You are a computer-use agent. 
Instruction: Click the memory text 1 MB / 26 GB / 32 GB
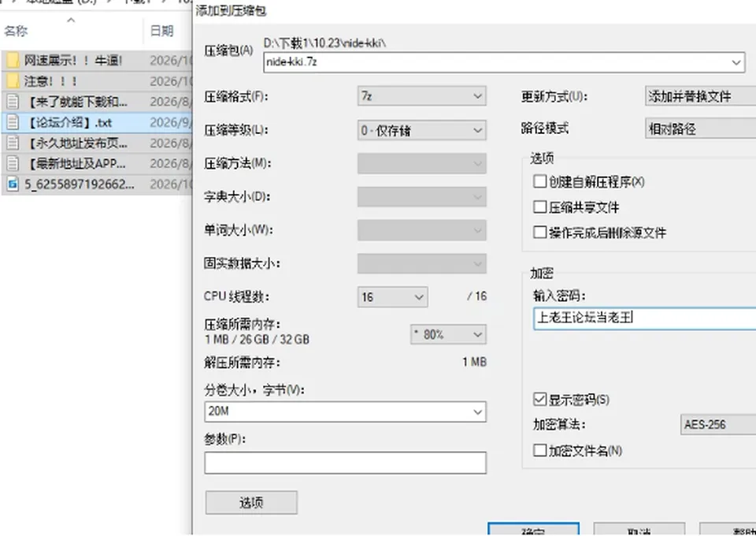coord(257,340)
